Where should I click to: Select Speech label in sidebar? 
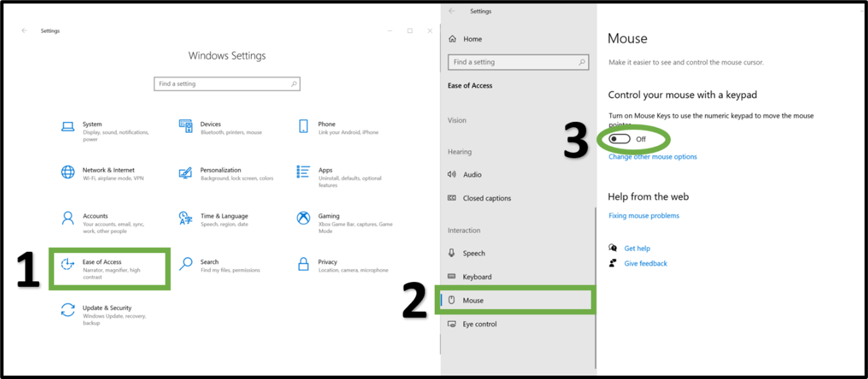click(474, 253)
